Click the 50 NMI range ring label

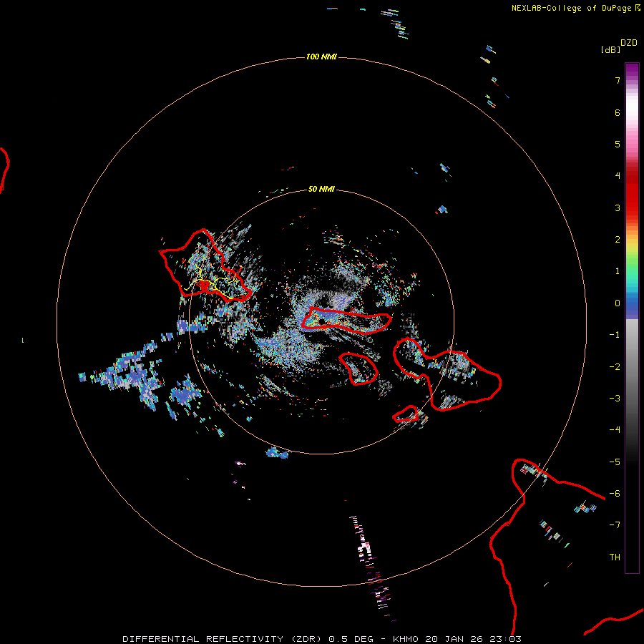point(321,189)
